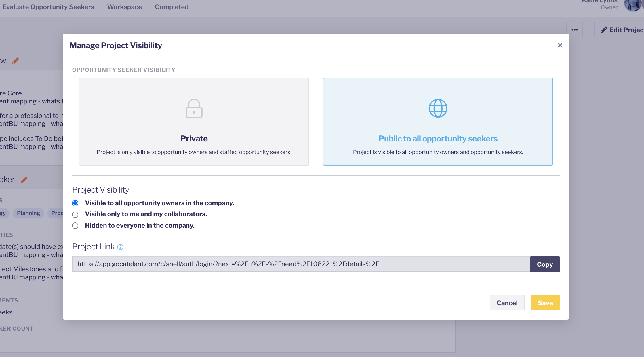Screen dimensions: 644x357
Task: Click the lock icon on Private card
Action: click(x=194, y=108)
